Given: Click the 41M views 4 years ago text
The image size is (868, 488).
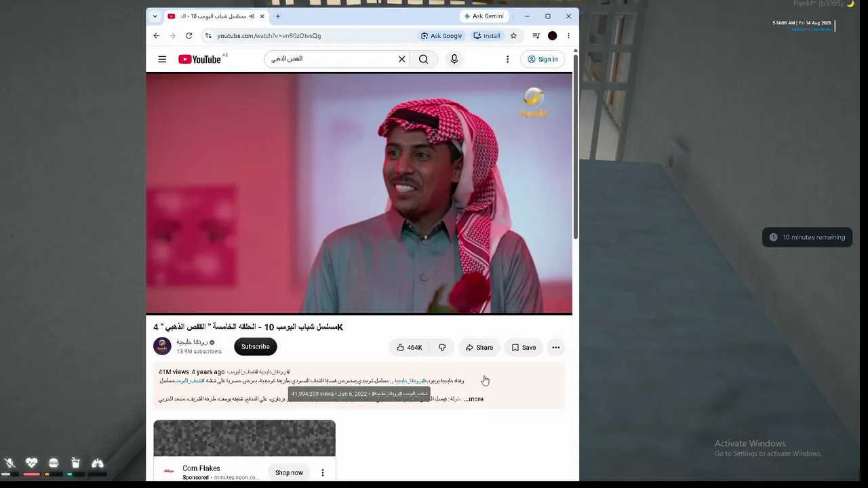Looking at the screenshot, I should click(x=191, y=372).
